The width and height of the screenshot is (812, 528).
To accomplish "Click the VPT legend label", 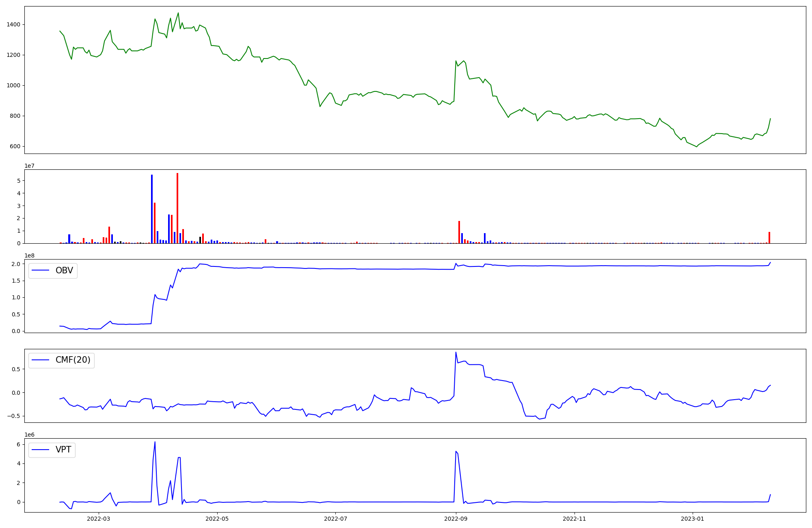I will point(63,450).
